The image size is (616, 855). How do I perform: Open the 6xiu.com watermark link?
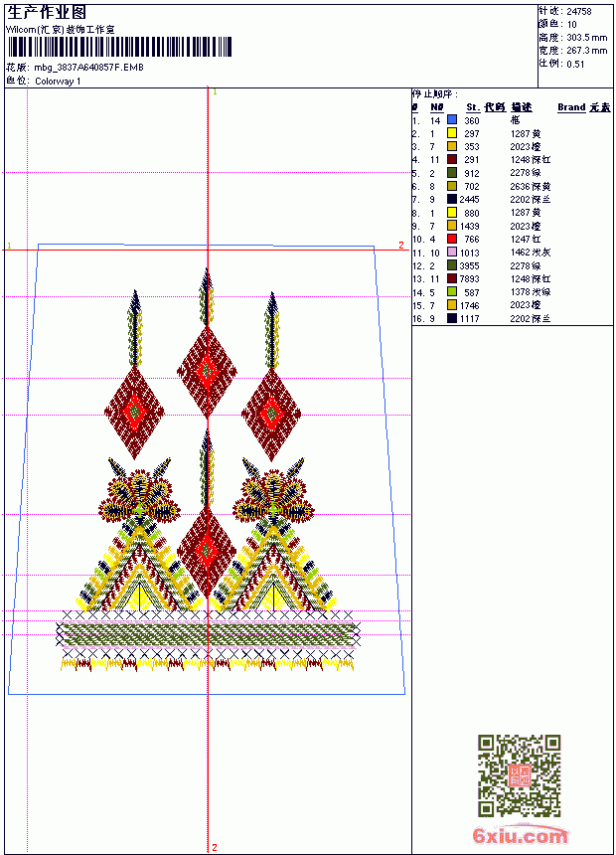pyautogui.click(x=520, y=835)
